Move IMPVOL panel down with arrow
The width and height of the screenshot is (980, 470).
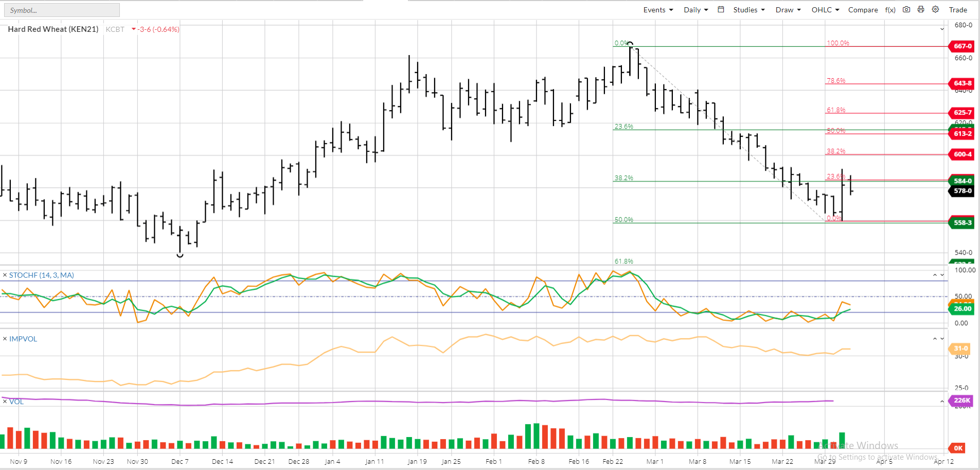tap(942, 339)
